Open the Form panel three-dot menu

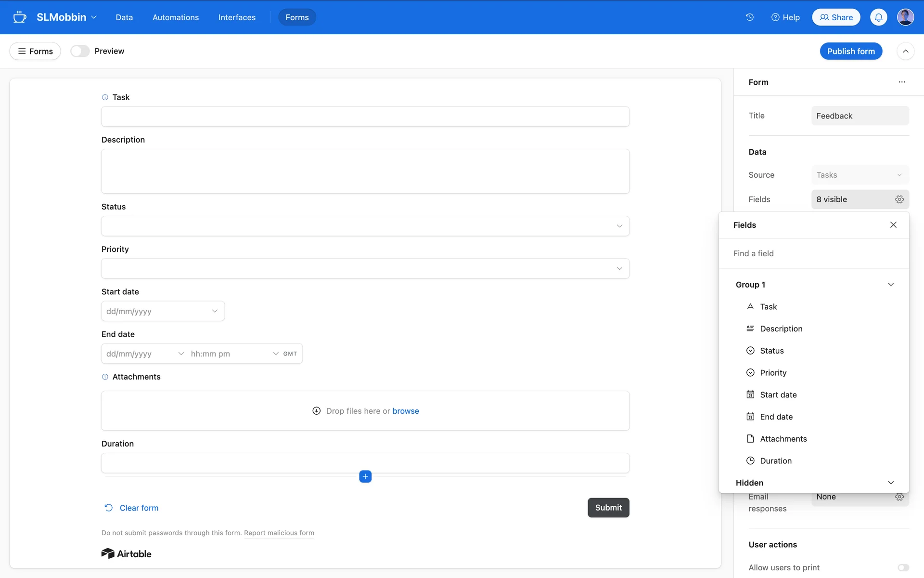901,82
